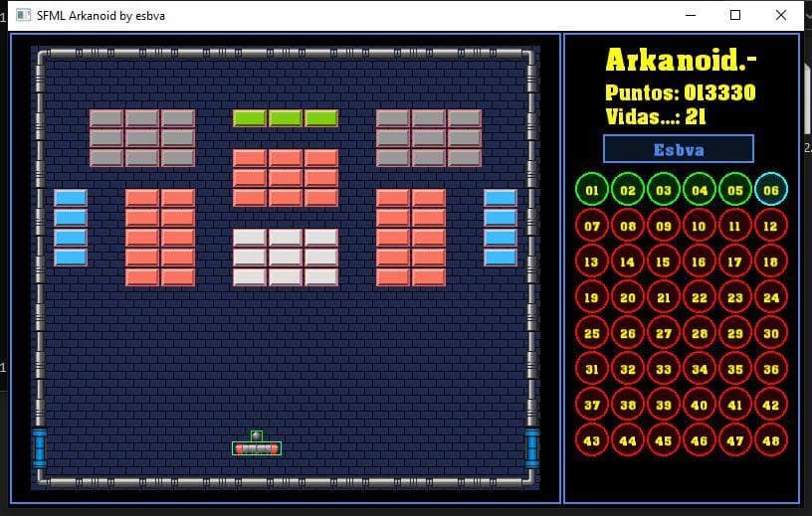Click the Esbva player name field
Viewport: 812px width, 516px height.
(x=679, y=149)
